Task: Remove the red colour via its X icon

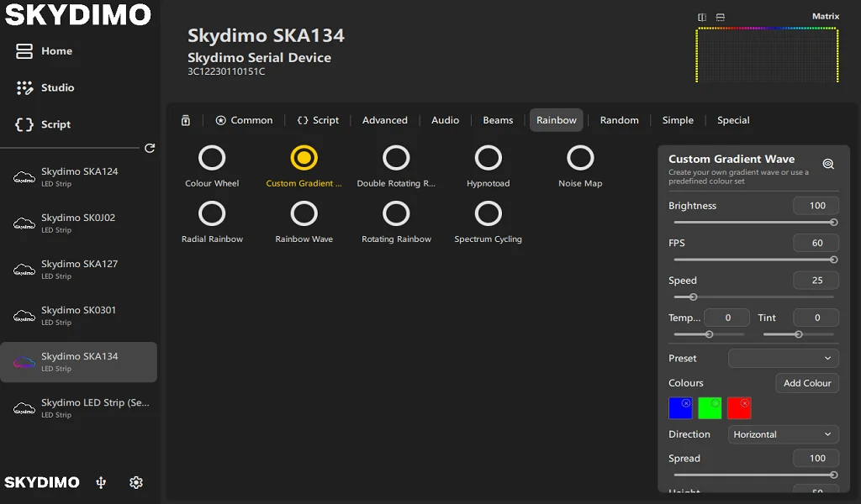Action: pos(745,403)
